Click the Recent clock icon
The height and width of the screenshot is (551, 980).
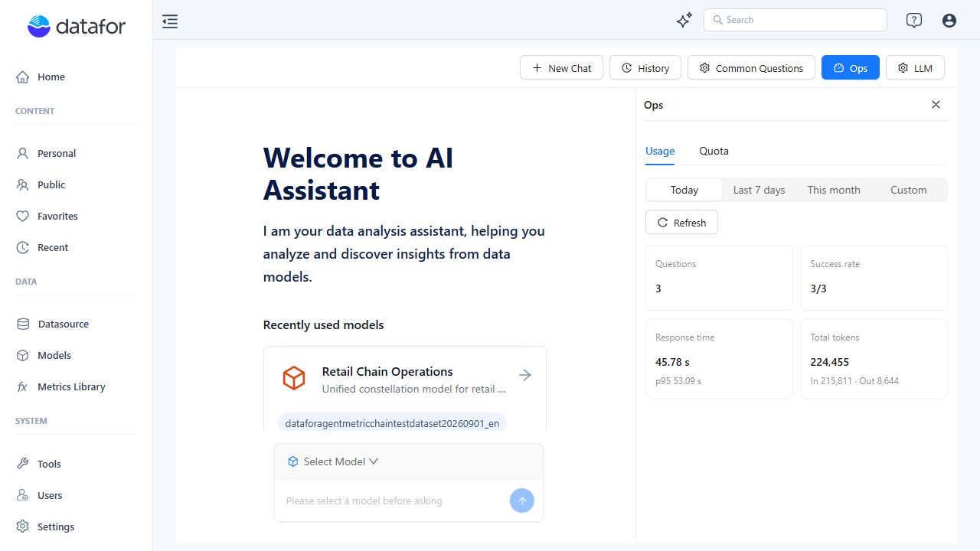[23, 247]
